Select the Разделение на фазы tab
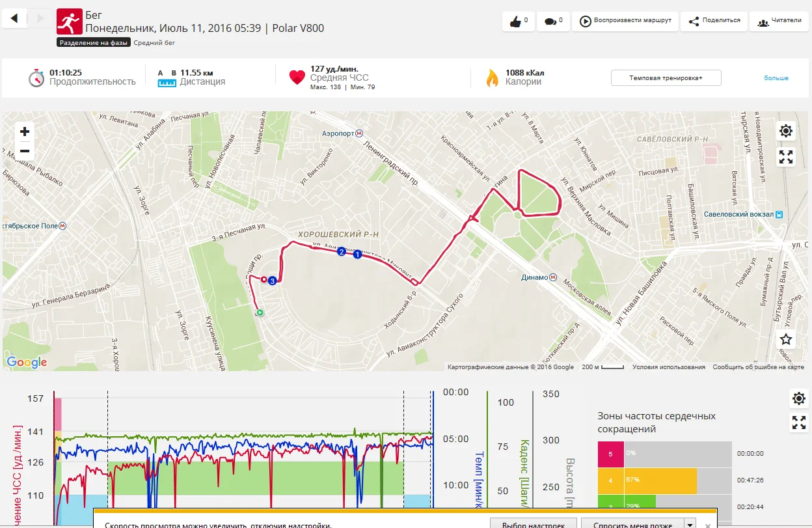 [93, 43]
